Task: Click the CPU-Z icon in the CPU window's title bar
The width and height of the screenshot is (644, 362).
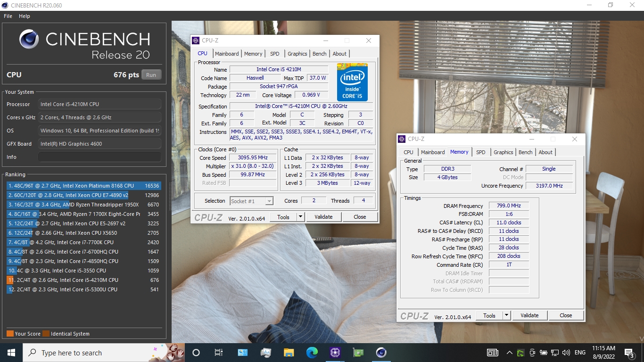Action: pos(196,41)
